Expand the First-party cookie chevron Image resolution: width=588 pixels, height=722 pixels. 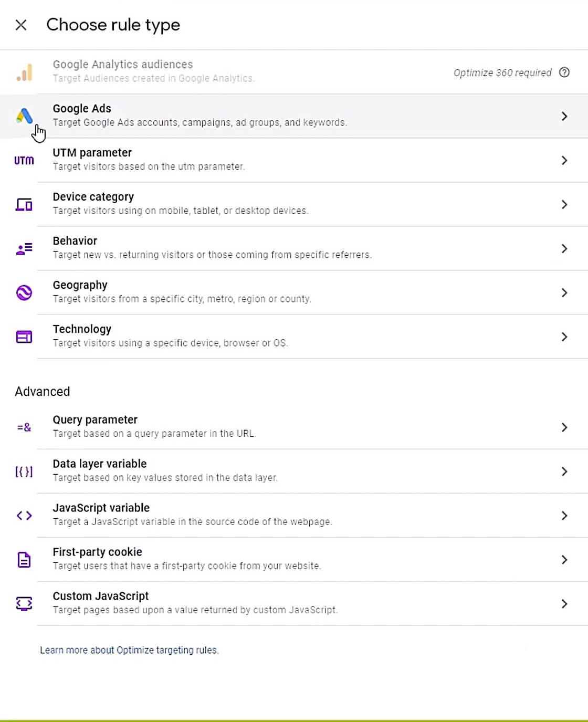(564, 560)
